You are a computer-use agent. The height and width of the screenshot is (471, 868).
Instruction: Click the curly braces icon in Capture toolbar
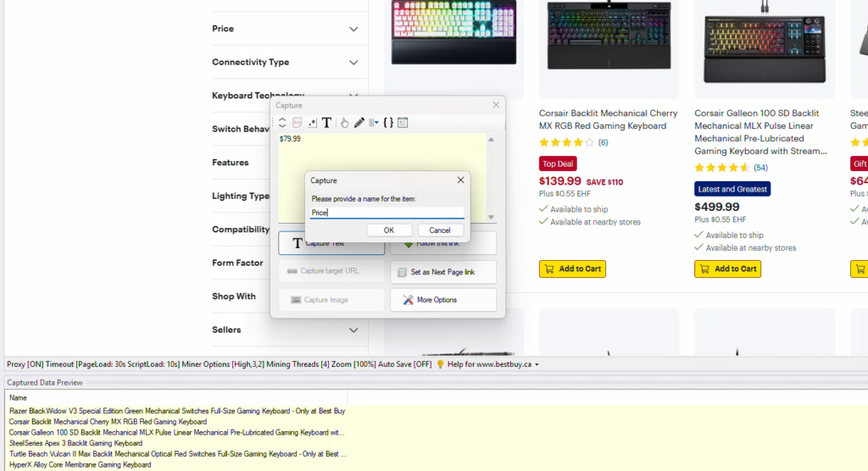pos(388,123)
